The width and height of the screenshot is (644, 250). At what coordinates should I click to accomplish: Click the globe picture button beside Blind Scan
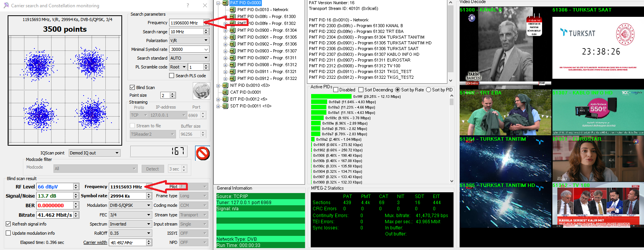click(x=201, y=91)
